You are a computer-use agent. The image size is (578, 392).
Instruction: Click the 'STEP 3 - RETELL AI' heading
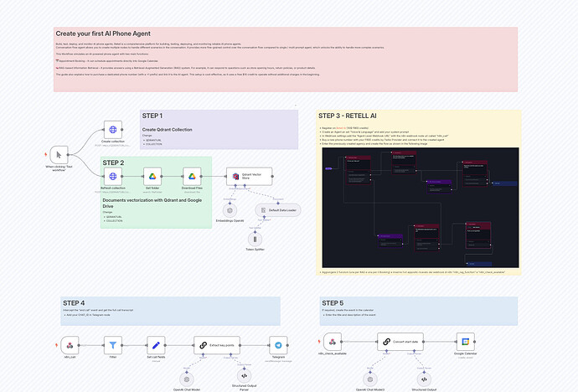(348, 116)
